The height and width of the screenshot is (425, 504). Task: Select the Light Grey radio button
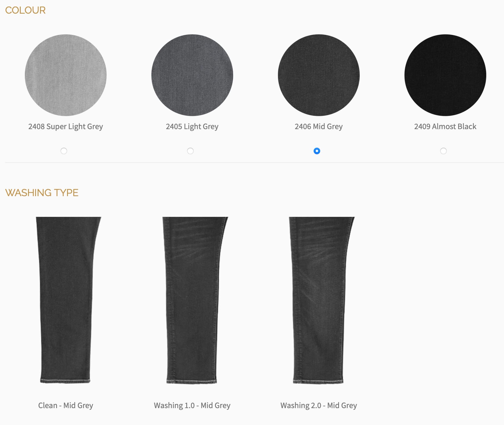[x=190, y=151]
